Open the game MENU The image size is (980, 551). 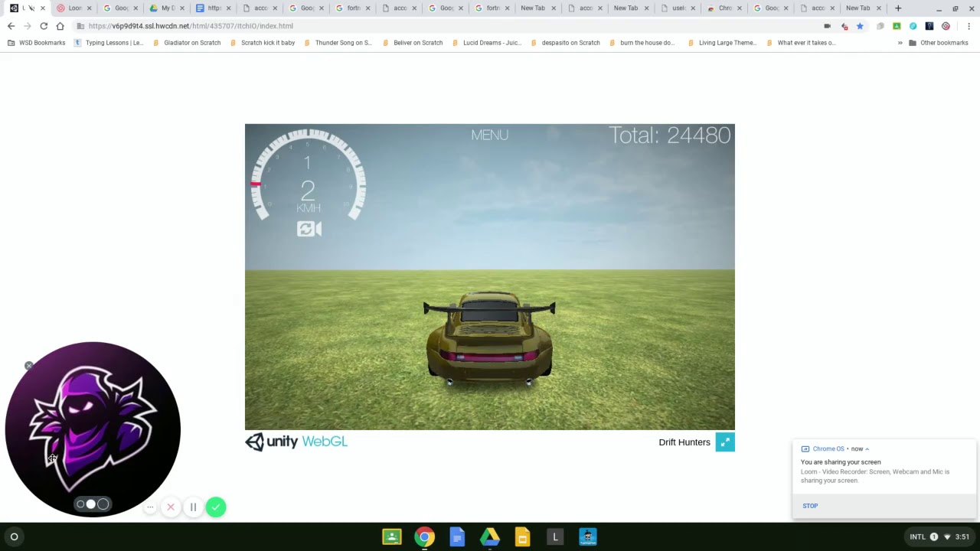(x=489, y=135)
